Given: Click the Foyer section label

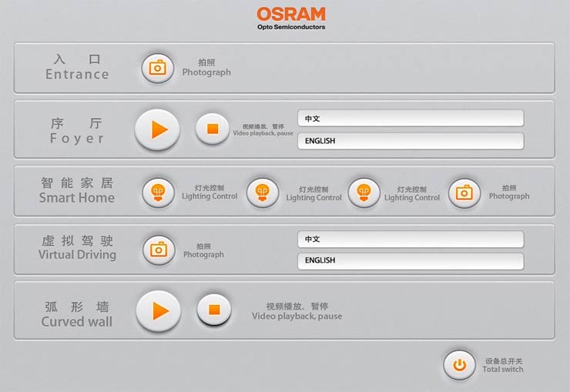Looking at the screenshot, I should pos(77,131).
